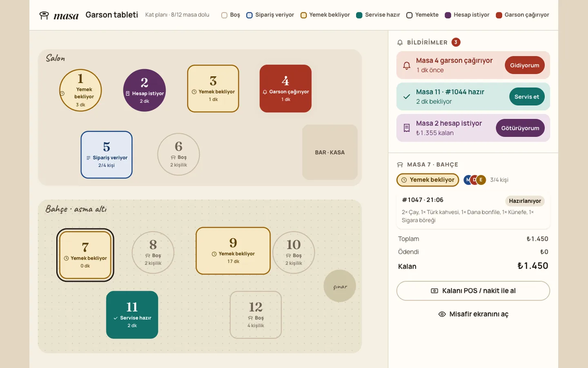Screen dimensions: 588x368
Task: Select table 2 asking for the bill
Action: click(145, 90)
